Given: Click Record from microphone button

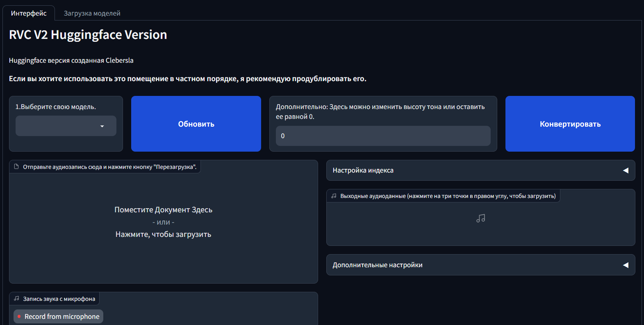Looking at the screenshot, I should 58,316.
